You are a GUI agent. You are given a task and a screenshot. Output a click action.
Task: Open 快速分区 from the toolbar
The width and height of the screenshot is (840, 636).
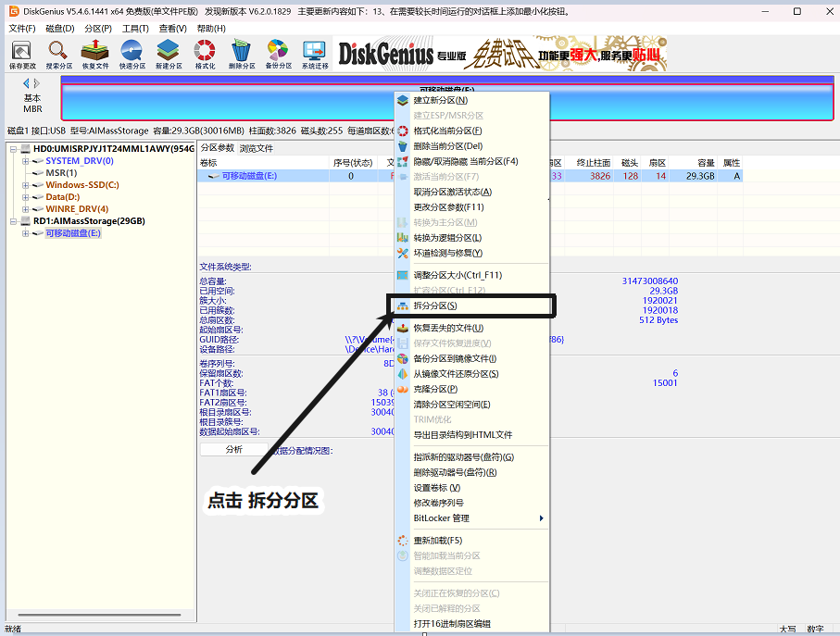tap(132, 54)
